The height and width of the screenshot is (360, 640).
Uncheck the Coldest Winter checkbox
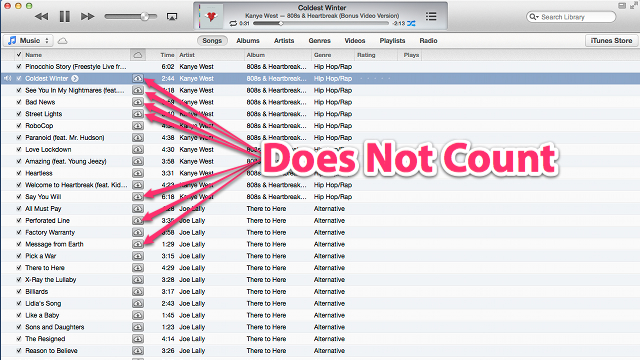[x=18, y=78]
